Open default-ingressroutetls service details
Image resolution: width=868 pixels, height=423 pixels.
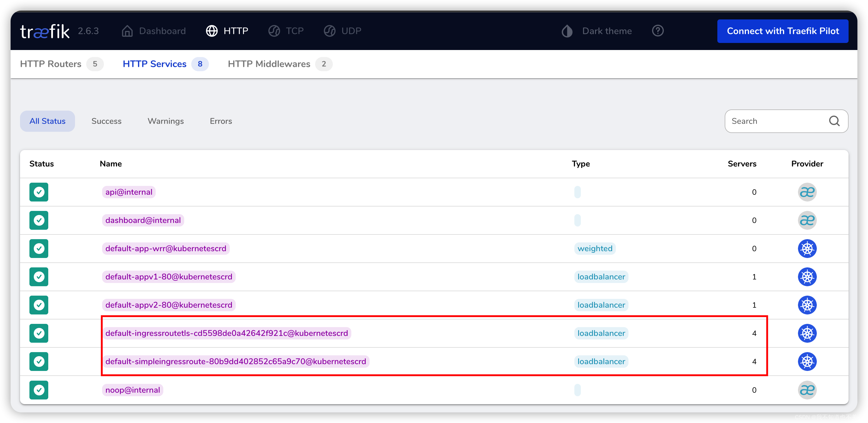tap(227, 333)
